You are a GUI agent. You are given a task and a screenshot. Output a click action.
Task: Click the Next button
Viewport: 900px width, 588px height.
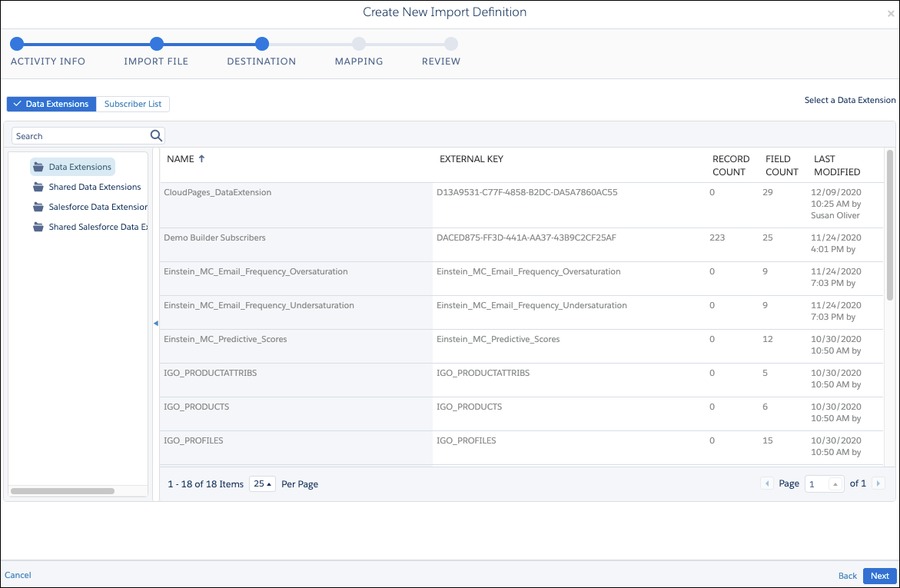pyautogui.click(x=879, y=575)
